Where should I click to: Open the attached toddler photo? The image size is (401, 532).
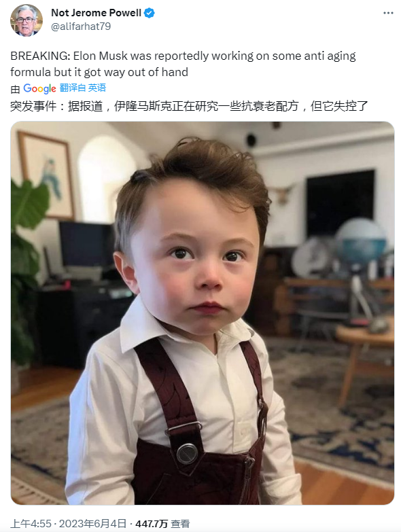203,313
